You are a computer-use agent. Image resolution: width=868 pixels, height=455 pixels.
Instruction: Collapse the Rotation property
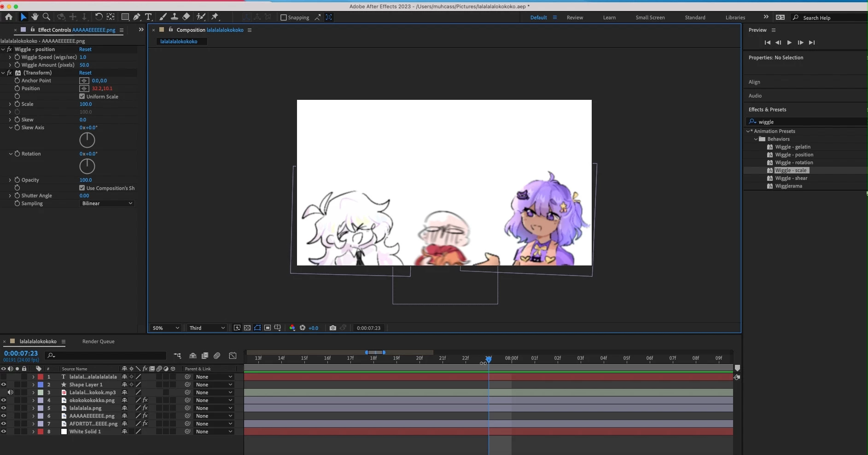pyautogui.click(x=10, y=154)
